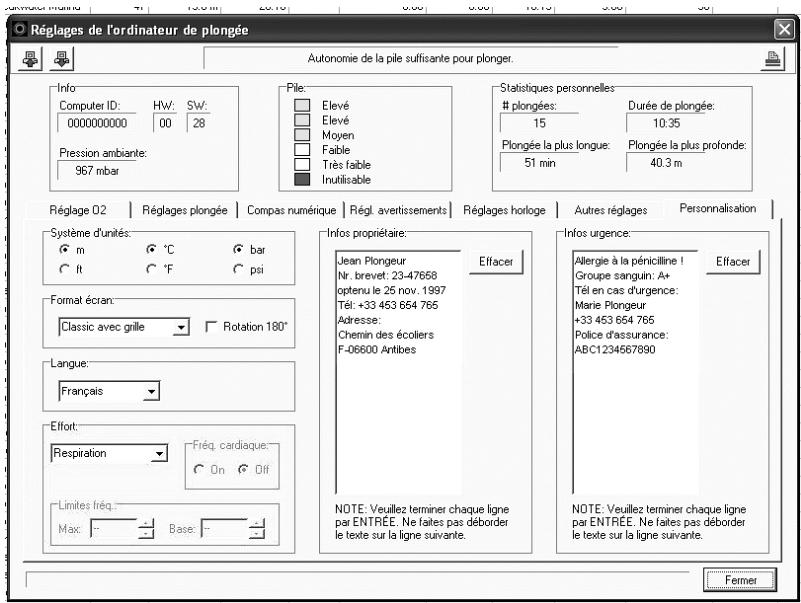Close the Réglages de l'ordinateur de plongée dialog
Viewport: 801px width, 603px height.
[784, 29]
